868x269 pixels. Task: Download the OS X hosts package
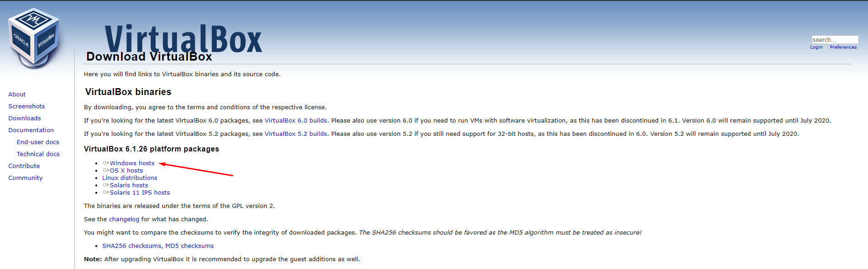126,170
